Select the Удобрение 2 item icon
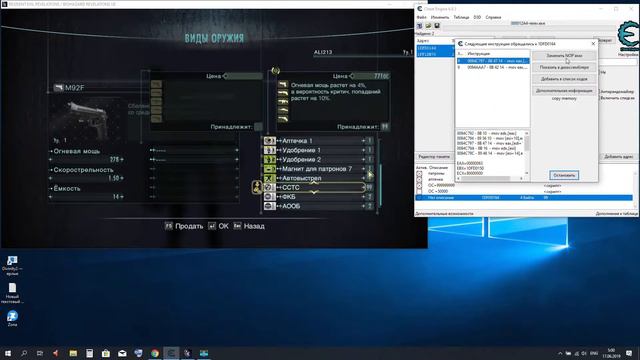Screen dimensions: 640x360 click(x=269, y=160)
